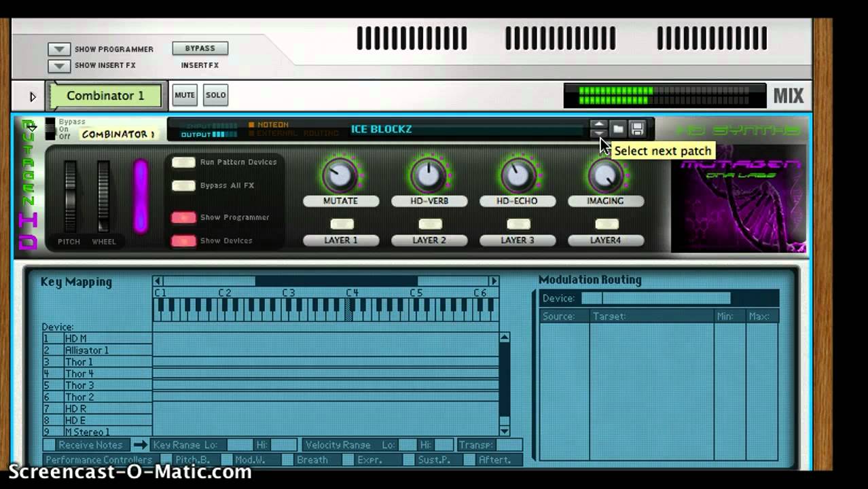Select previous patch with up arrow

click(x=598, y=124)
